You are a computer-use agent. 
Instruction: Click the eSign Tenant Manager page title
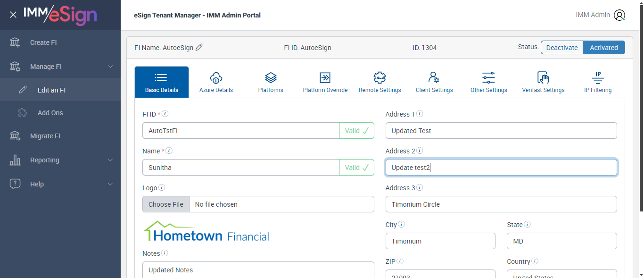[198, 15]
